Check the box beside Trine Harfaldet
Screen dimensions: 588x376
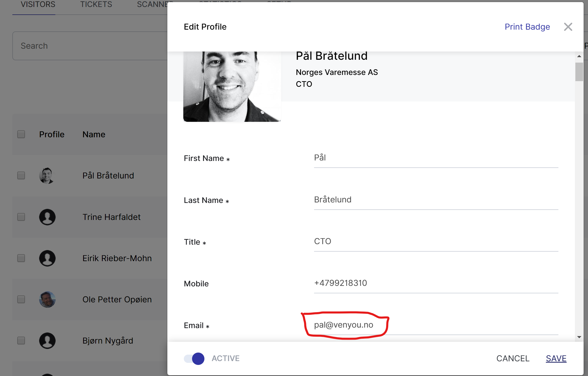pos(21,217)
